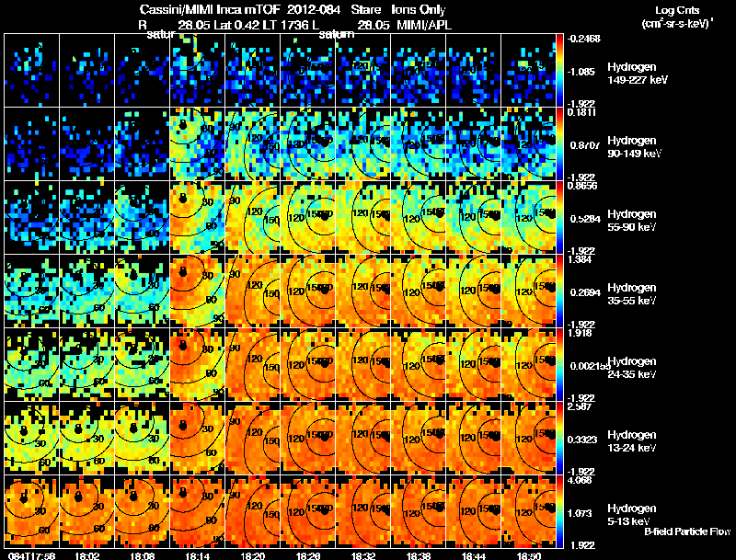Viewport: 736px width, 560px height.
Task: Click the color bar beside Hydrogen 149-227 keV
Action: 559,71
